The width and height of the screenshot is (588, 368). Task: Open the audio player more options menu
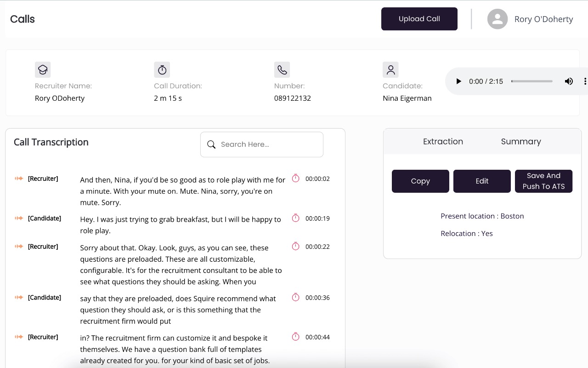point(584,81)
